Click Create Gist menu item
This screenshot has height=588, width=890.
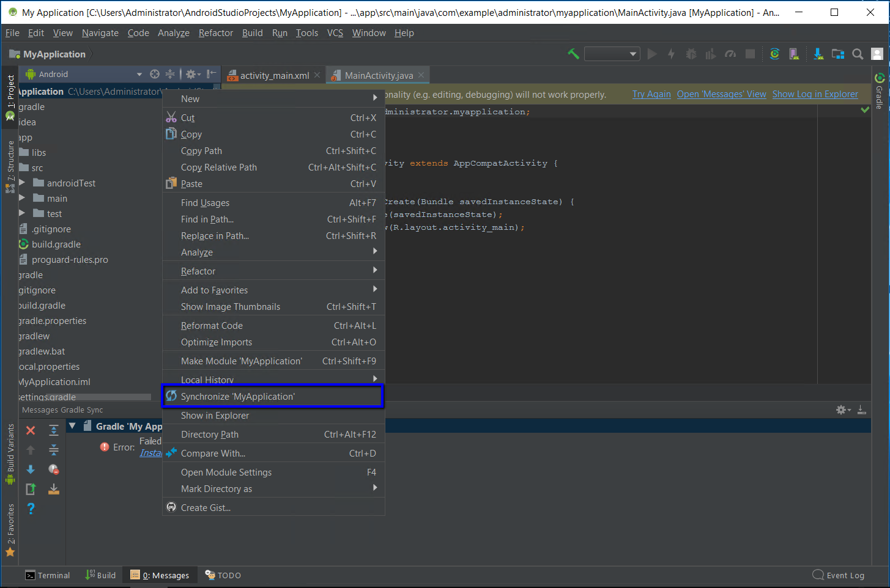[273, 507]
